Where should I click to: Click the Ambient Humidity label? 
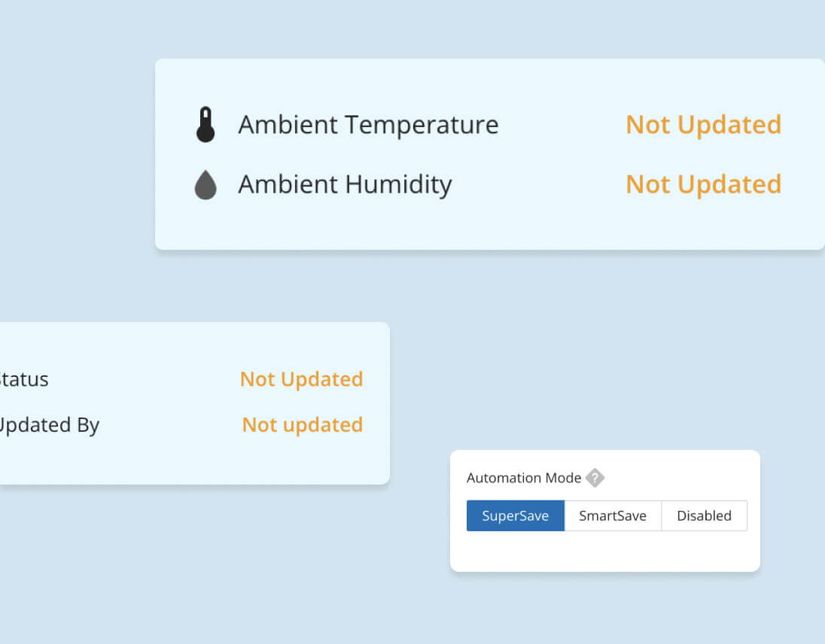pos(346,185)
